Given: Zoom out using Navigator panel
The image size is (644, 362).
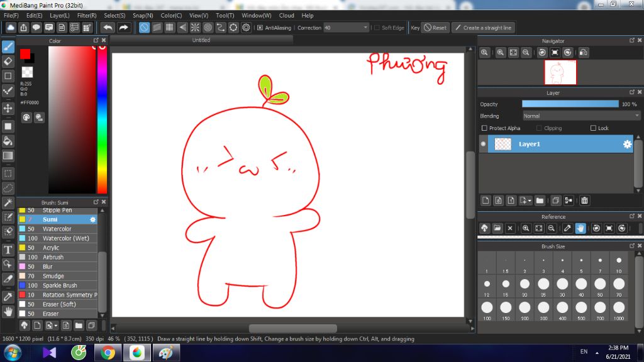Looking at the screenshot, I should (x=526, y=53).
